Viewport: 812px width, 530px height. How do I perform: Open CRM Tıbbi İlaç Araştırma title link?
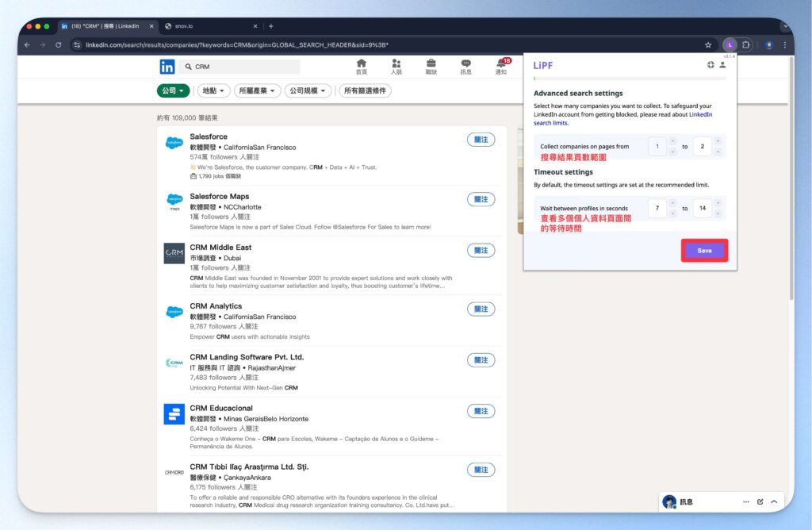pyautogui.click(x=249, y=467)
